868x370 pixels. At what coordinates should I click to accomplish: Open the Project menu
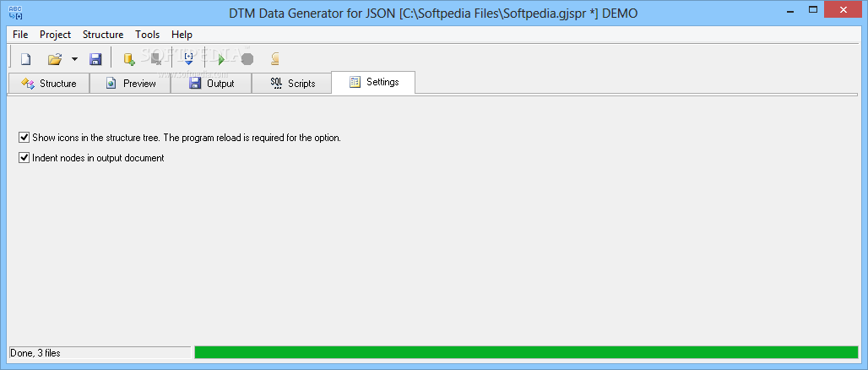pyautogui.click(x=56, y=35)
